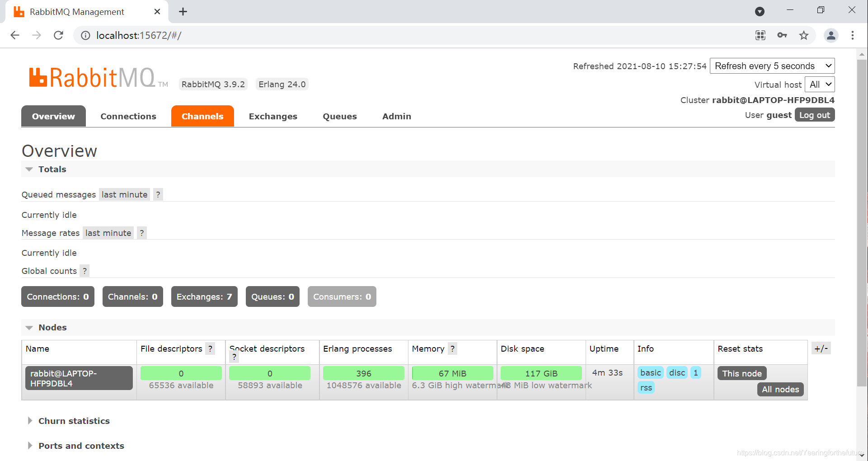Switch to the Channels tab
This screenshot has height=461, width=868.
202,116
